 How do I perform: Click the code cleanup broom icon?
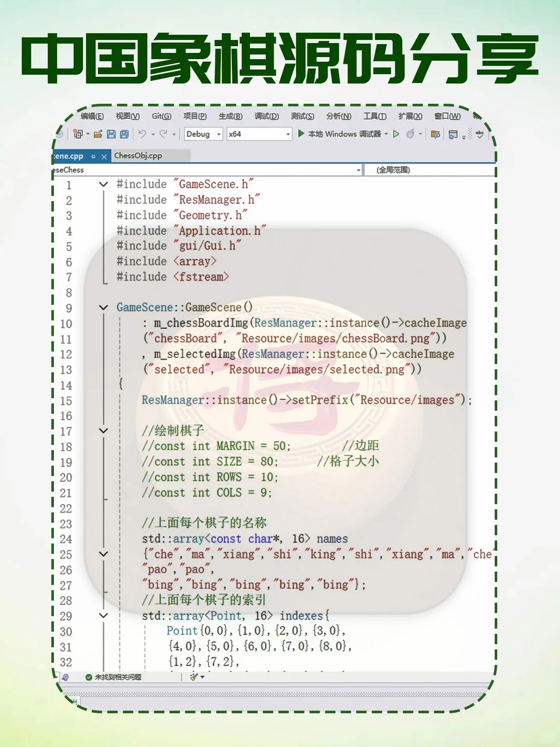[x=194, y=677]
